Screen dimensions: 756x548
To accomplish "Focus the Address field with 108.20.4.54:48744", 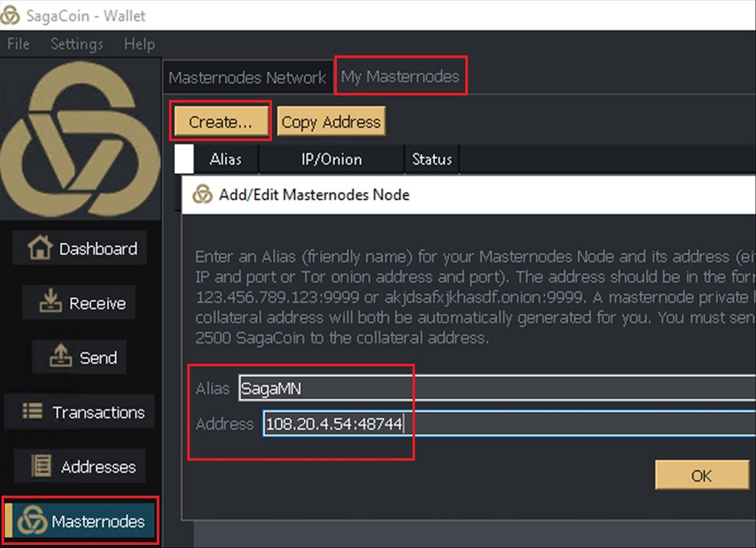I will point(509,423).
